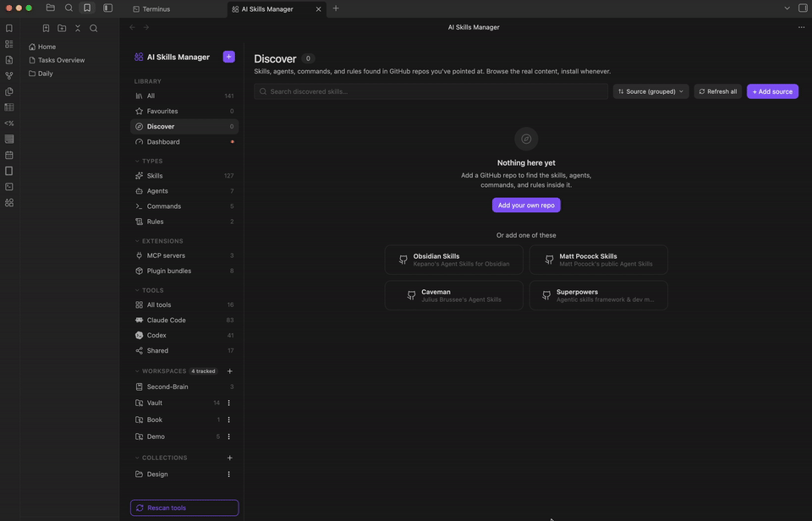Filter by Agents type
Screen dimensions: 812x521
(184, 191)
